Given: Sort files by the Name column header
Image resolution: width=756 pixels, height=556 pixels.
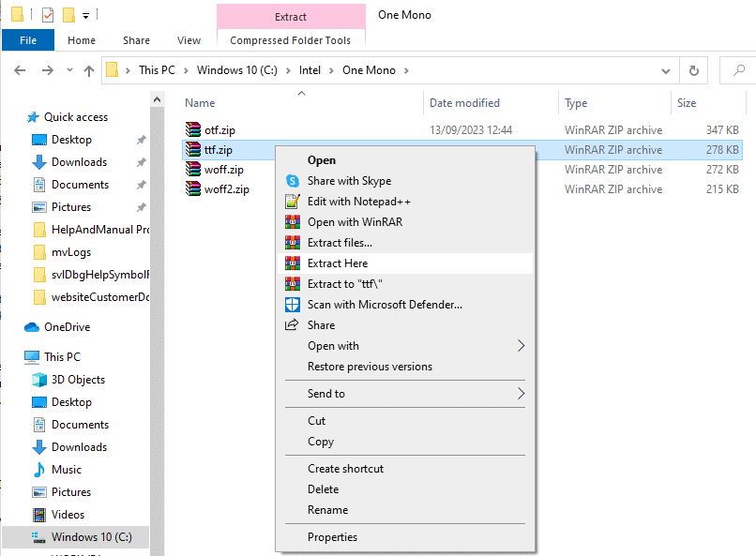Looking at the screenshot, I should pyautogui.click(x=302, y=103).
